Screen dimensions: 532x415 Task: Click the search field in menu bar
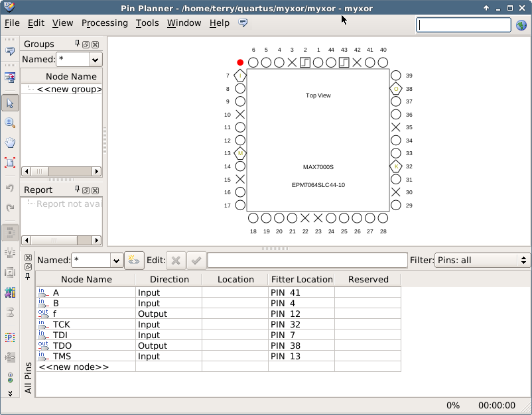[464, 25]
